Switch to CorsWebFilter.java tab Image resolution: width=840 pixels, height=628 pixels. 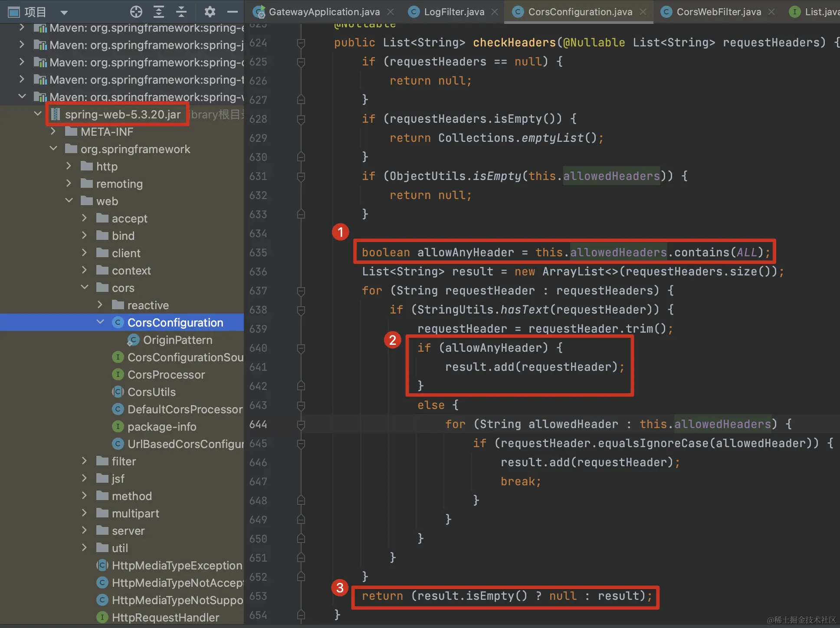(x=719, y=12)
